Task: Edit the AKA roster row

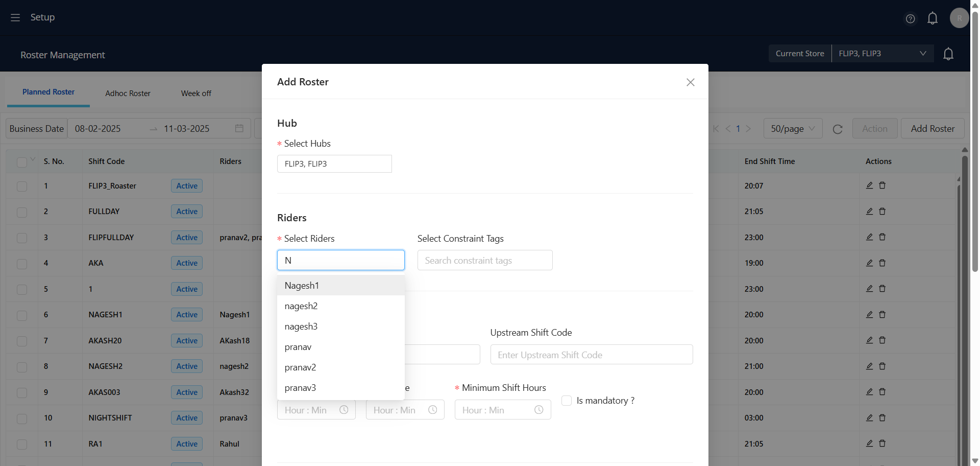Action: (x=869, y=263)
